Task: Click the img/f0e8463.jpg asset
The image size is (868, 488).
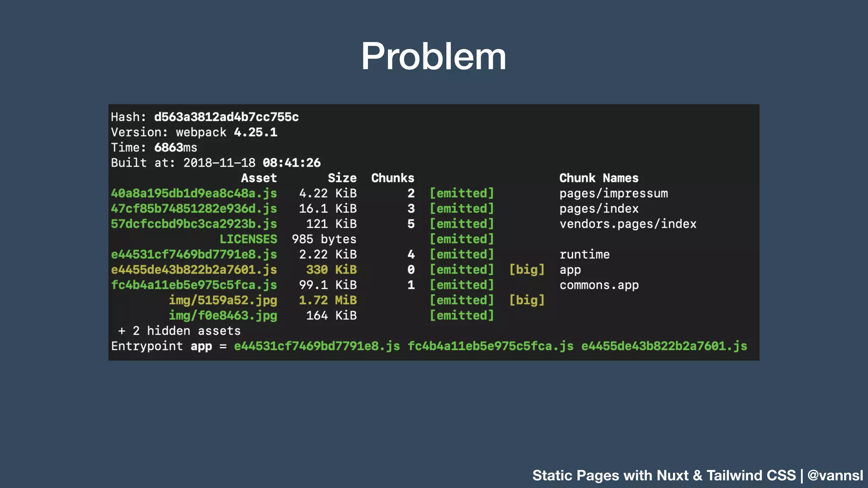Action: click(223, 315)
